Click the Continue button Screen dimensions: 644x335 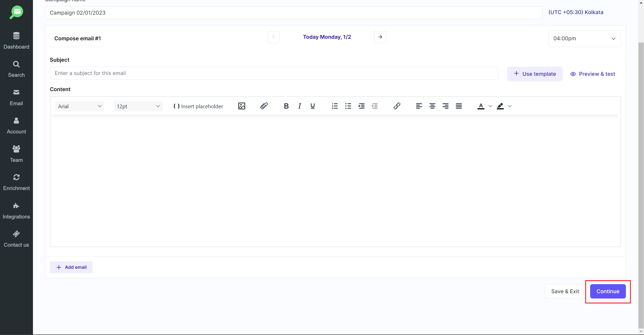(x=608, y=291)
